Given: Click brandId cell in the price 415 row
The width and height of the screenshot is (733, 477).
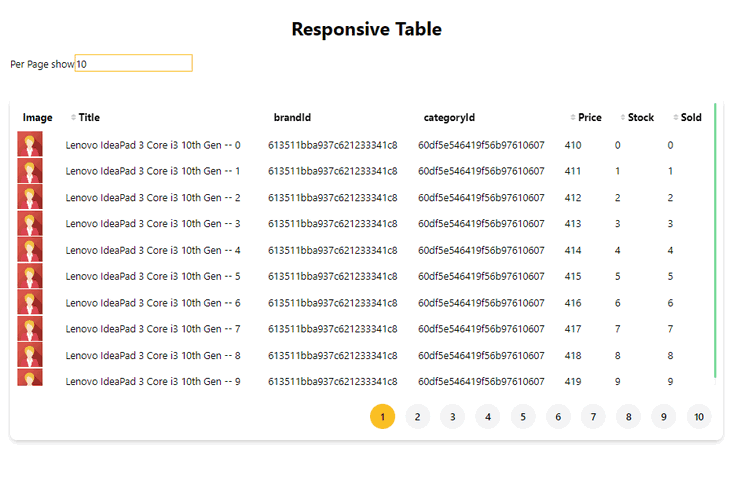Looking at the screenshot, I should (x=332, y=276).
